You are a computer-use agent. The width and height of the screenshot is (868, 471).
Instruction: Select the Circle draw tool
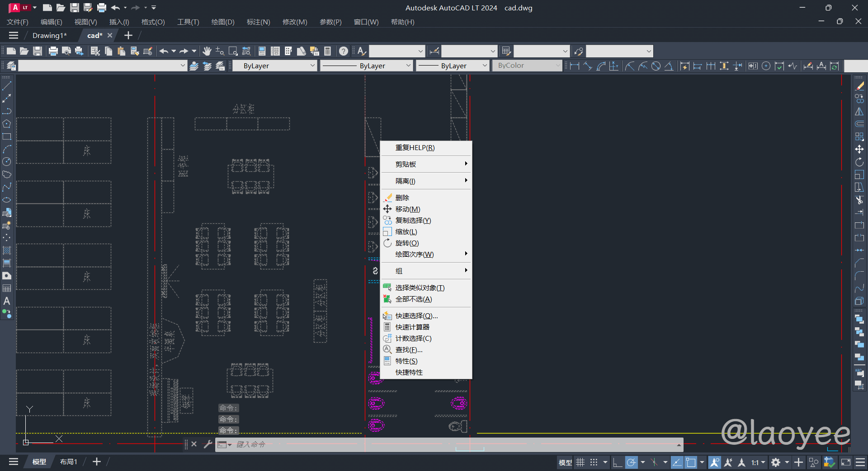click(x=7, y=162)
